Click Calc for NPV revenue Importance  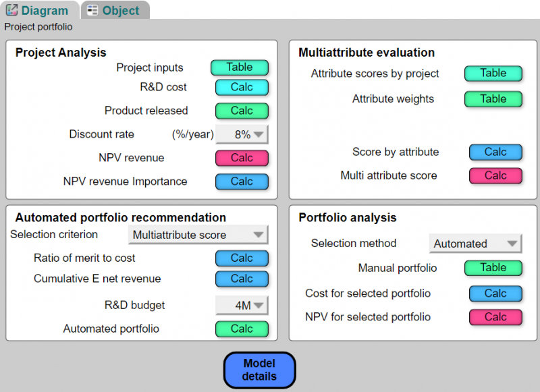pyautogui.click(x=242, y=181)
